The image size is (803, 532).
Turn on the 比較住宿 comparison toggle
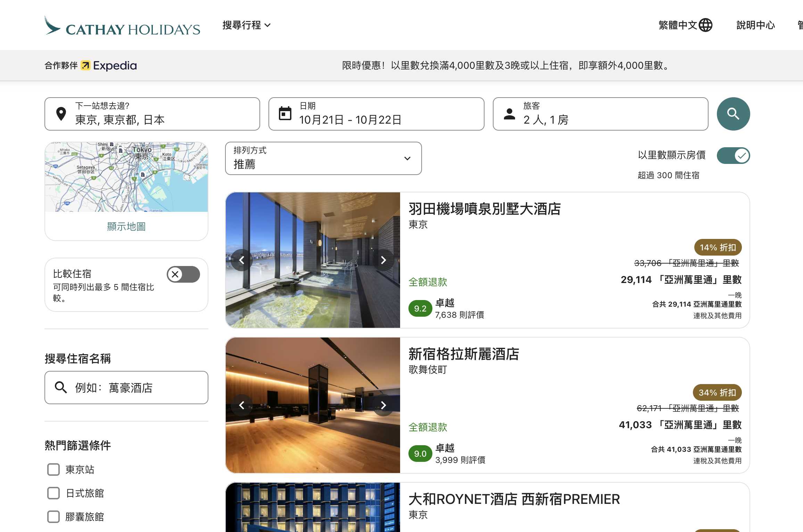point(183,274)
